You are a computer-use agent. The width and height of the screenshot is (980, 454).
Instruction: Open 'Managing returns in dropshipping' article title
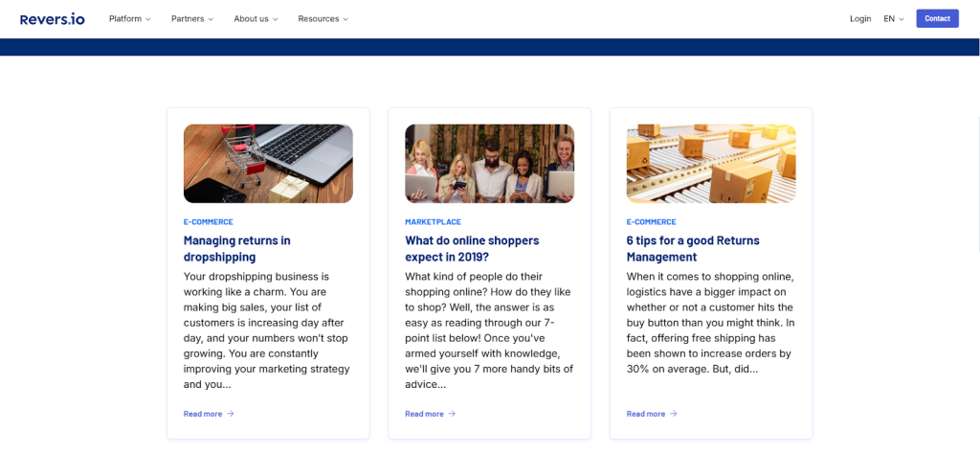click(x=237, y=248)
